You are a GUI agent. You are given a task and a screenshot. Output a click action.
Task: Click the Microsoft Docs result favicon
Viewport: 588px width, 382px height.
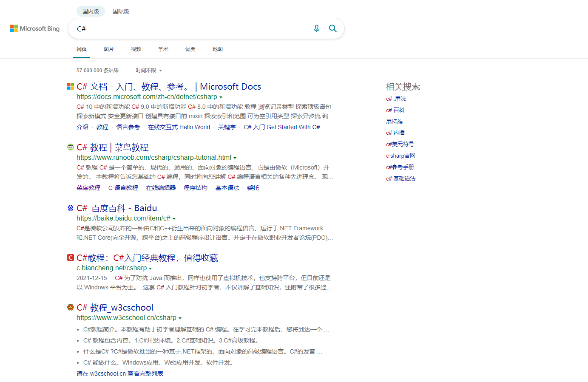pyautogui.click(x=71, y=86)
